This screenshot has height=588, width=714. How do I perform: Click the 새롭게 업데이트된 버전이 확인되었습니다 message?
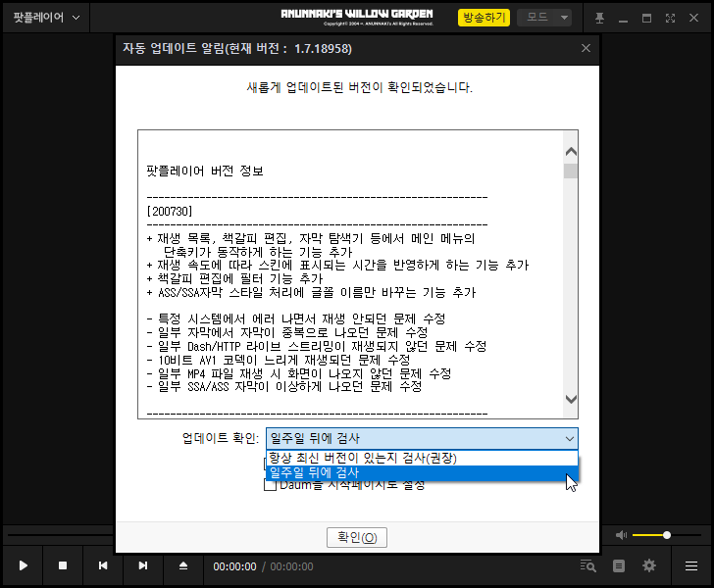click(359, 87)
